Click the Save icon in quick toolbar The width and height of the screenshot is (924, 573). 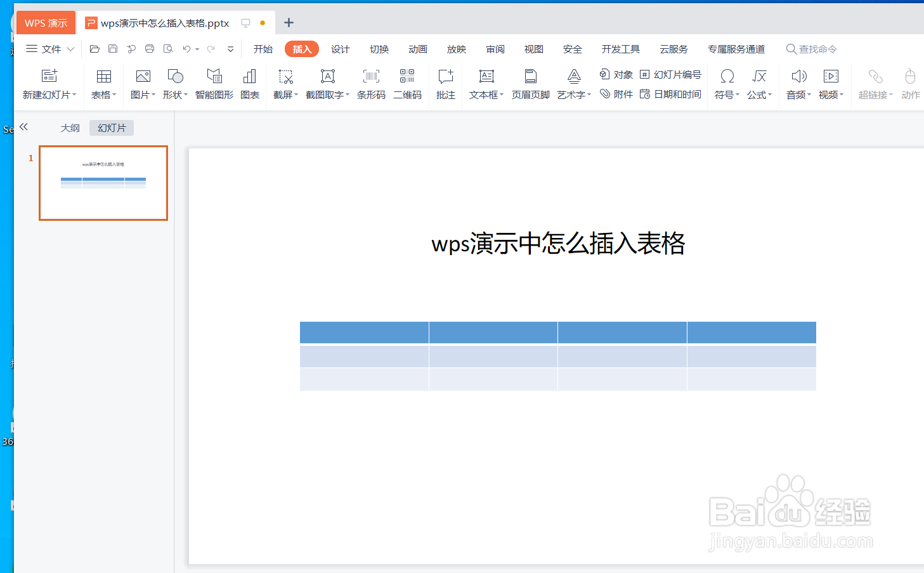pos(113,49)
